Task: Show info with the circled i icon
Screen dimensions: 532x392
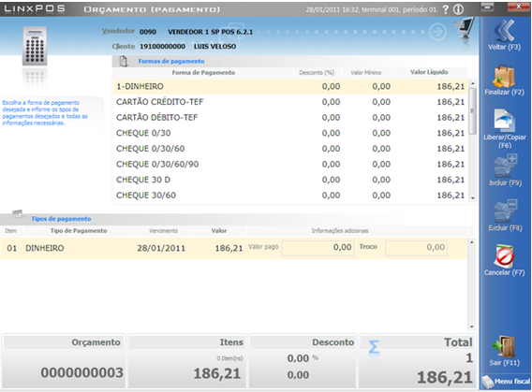Action: pos(458,9)
